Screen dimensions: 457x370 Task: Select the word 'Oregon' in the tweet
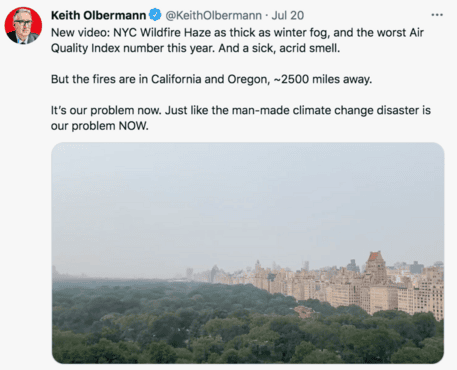(249, 80)
